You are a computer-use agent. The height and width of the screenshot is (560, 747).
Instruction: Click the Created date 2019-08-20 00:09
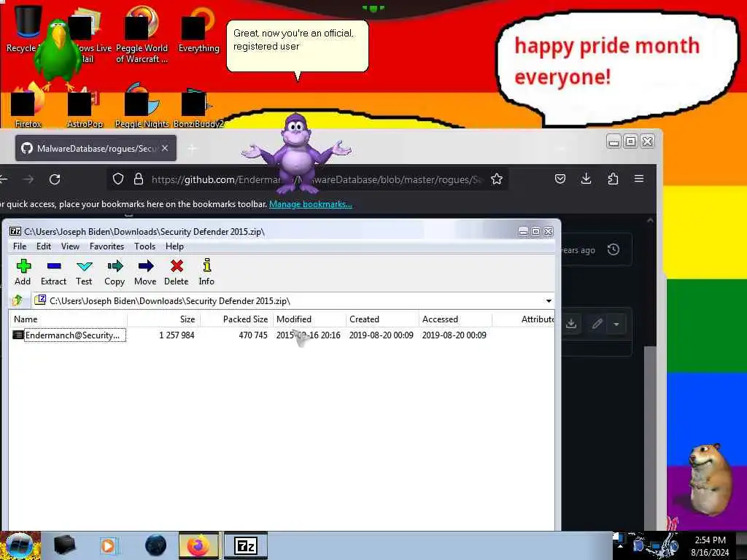point(381,335)
